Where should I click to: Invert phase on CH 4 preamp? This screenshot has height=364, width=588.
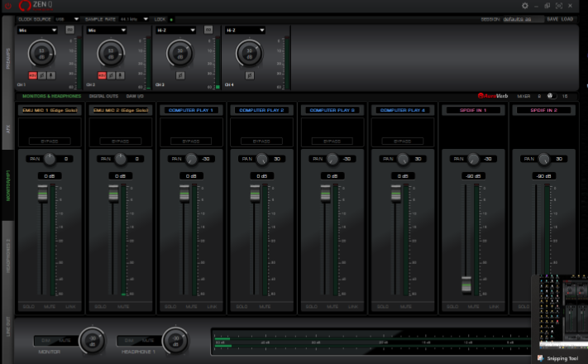[x=250, y=75]
